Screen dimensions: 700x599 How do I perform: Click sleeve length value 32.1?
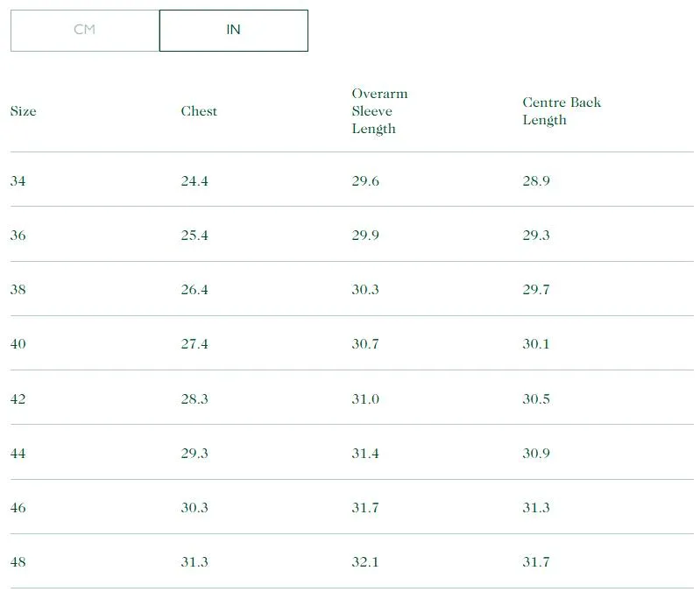click(365, 562)
